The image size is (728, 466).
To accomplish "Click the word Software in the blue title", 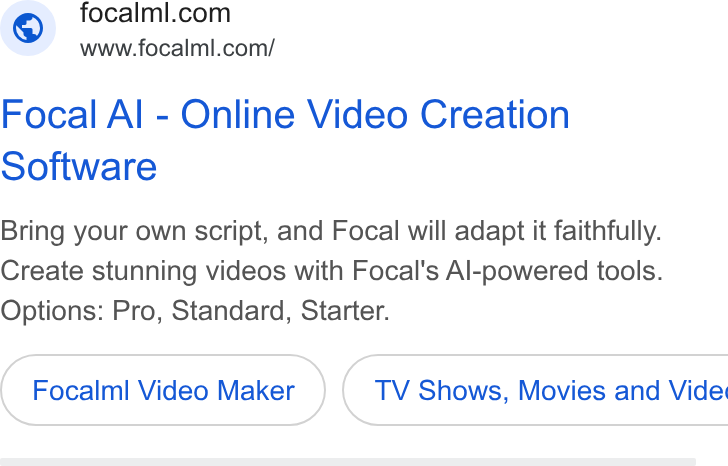I will coord(79,166).
